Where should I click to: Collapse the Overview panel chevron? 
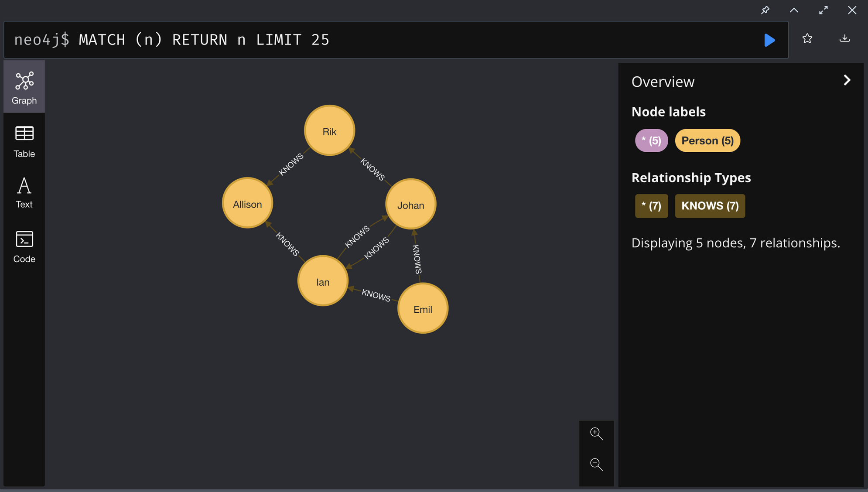[847, 80]
